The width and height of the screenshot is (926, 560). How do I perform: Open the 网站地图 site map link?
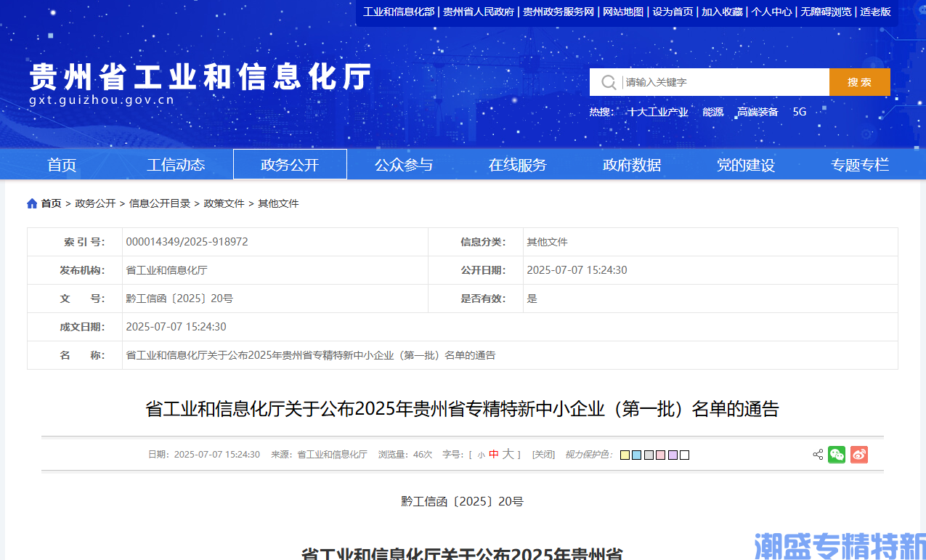(623, 12)
